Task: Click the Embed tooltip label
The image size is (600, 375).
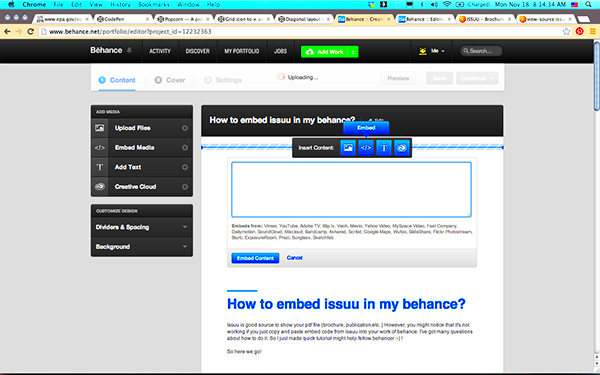Action: click(366, 128)
